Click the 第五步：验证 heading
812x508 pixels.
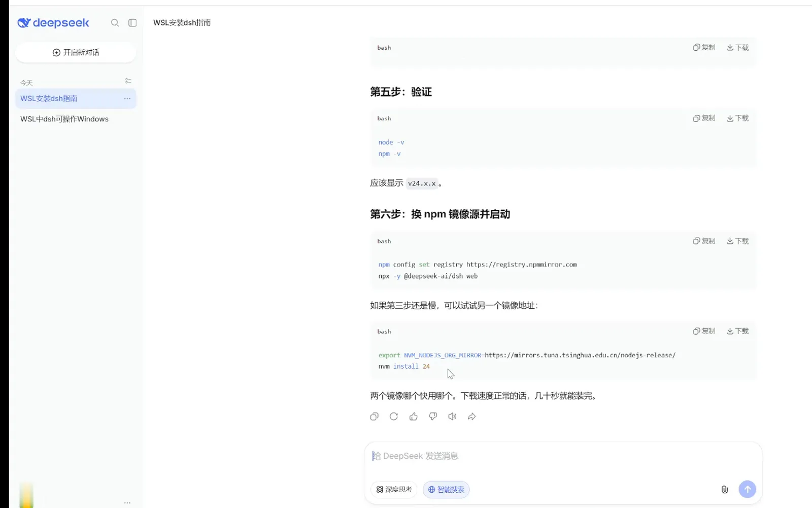coord(401,92)
